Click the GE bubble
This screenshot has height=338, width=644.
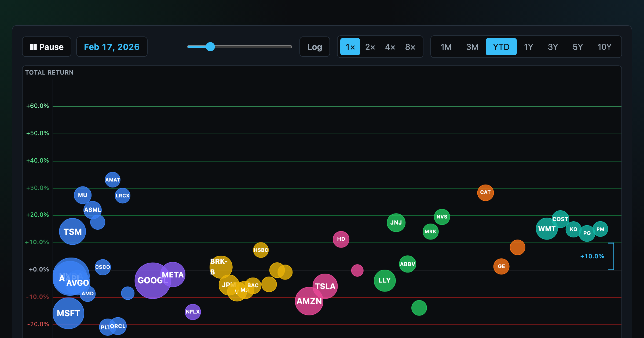502,266
